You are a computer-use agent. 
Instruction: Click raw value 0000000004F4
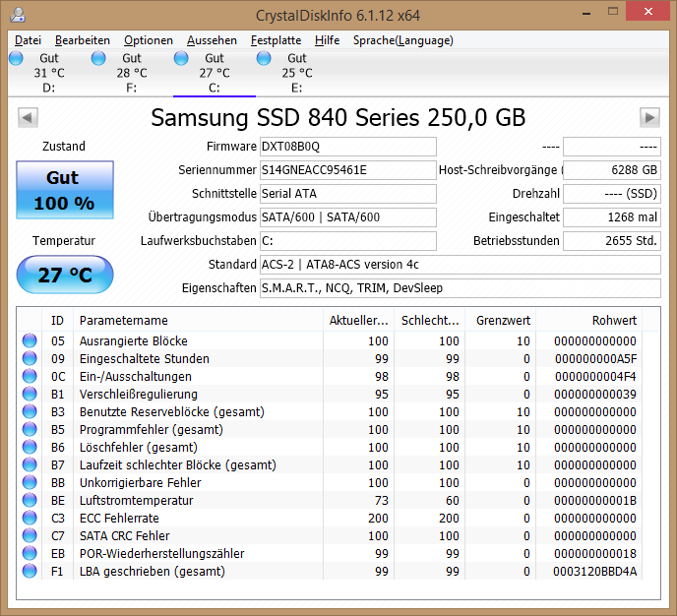tap(596, 377)
